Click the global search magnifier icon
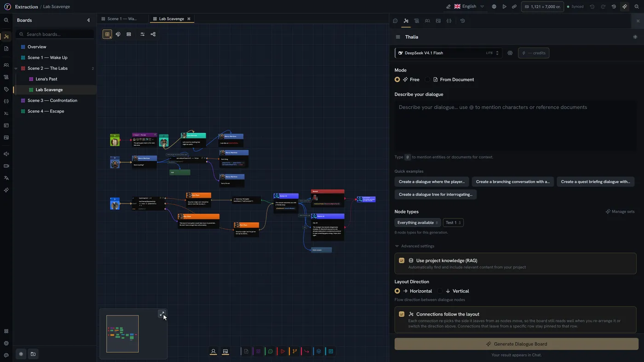This screenshot has height=362, width=644. click(637, 6)
